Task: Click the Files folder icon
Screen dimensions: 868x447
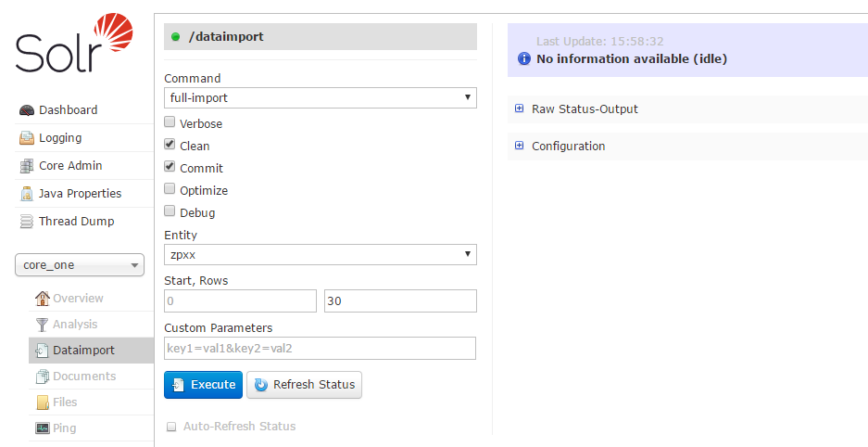Action: [x=42, y=402]
